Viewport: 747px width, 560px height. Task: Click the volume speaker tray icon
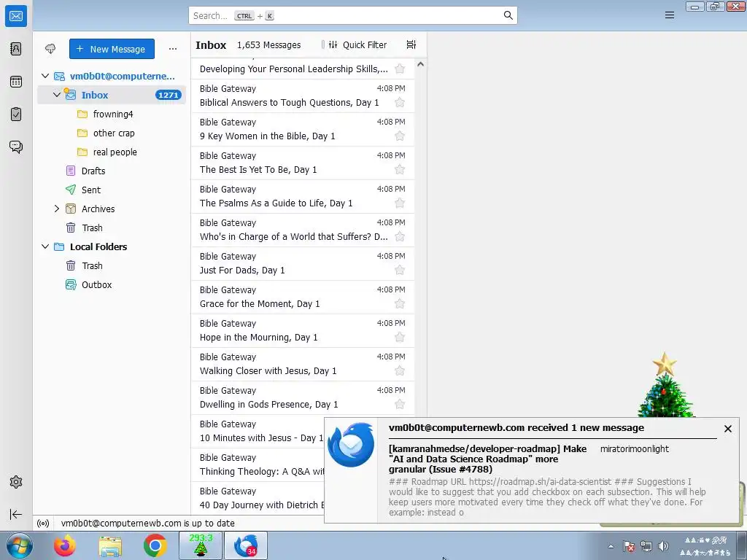(662, 546)
